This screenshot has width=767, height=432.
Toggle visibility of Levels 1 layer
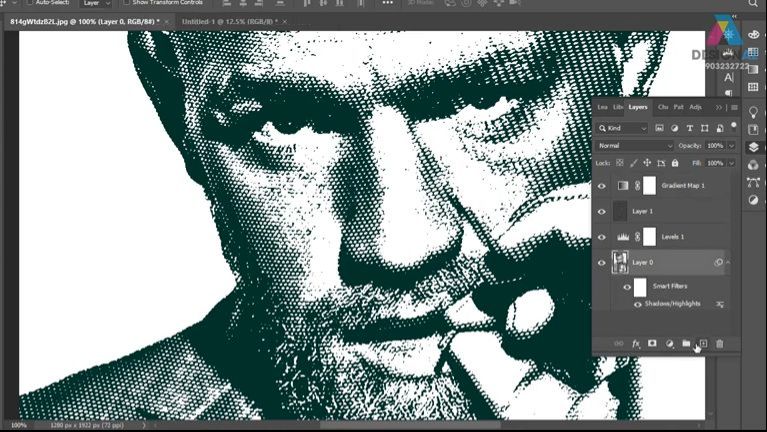(602, 237)
